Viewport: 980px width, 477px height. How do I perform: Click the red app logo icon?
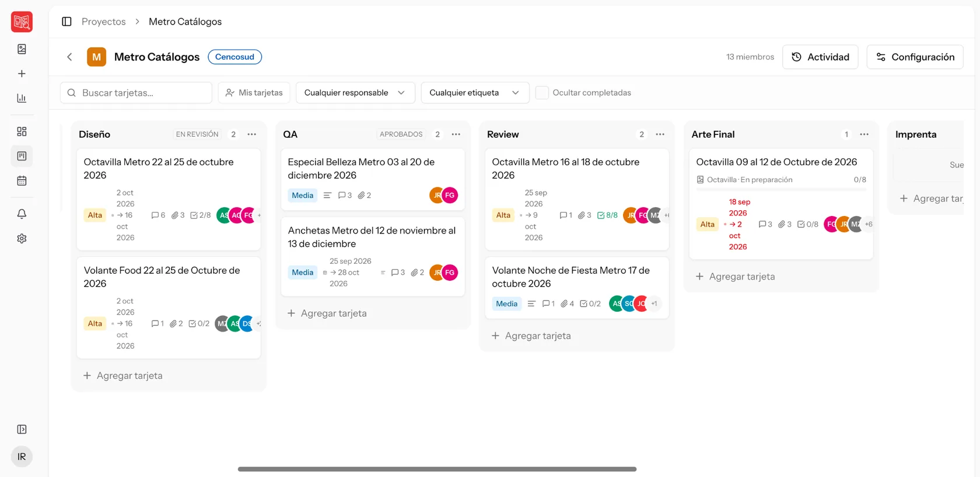(22, 22)
